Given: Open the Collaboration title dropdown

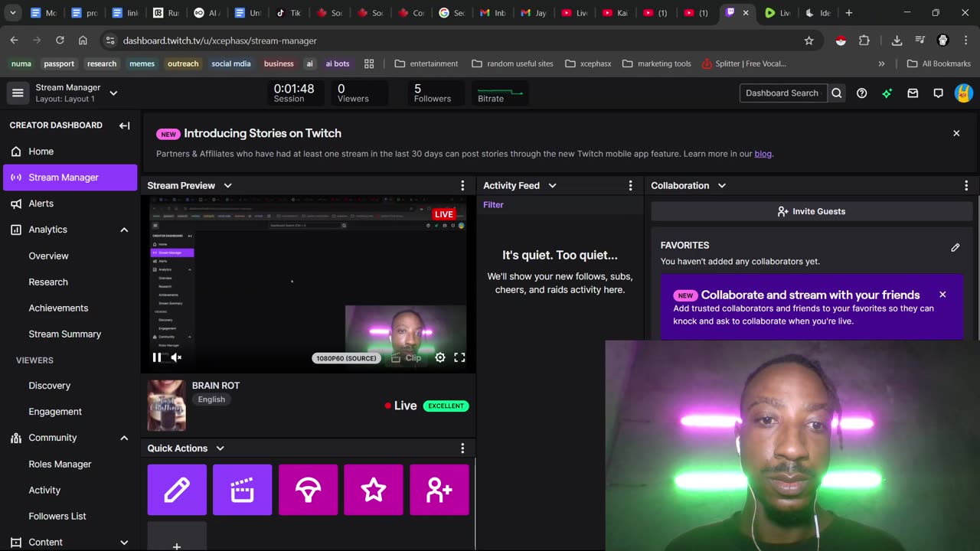Looking at the screenshot, I should coord(721,186).
